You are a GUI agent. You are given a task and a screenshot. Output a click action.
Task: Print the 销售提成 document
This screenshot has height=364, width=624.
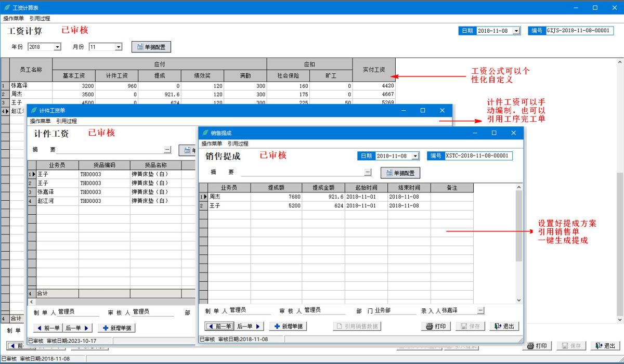[x=435, y=326]
